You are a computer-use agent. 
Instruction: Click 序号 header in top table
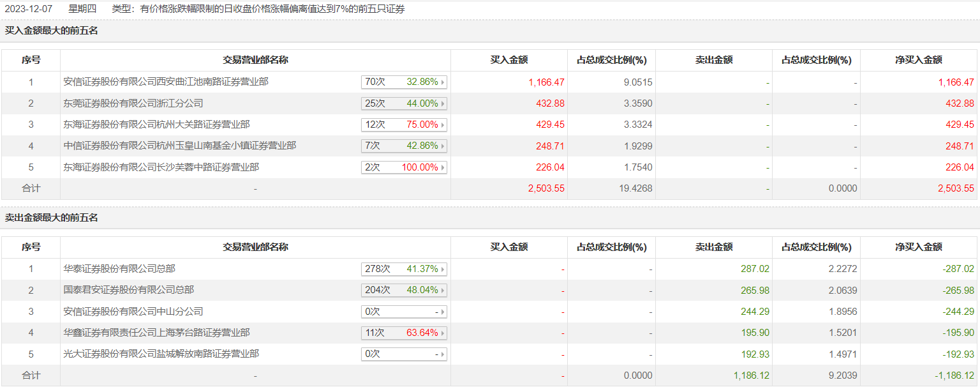(31, 60)
